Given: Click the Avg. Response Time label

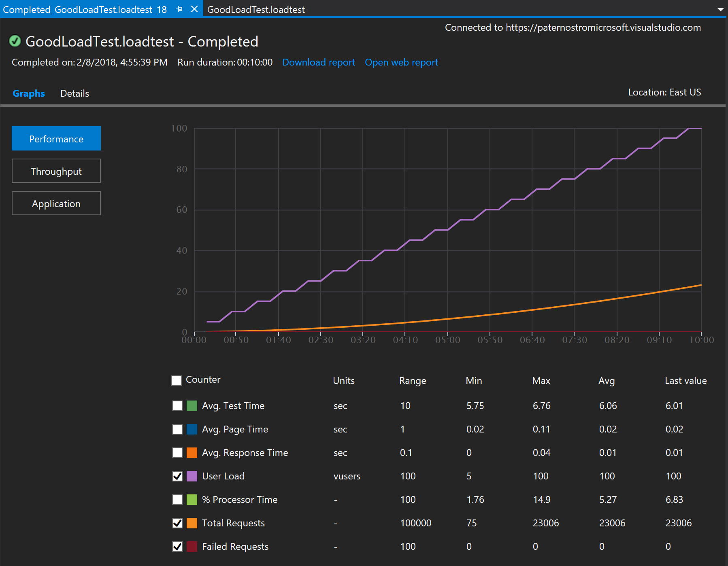Looking at the screenshot, I should point(245,453).
